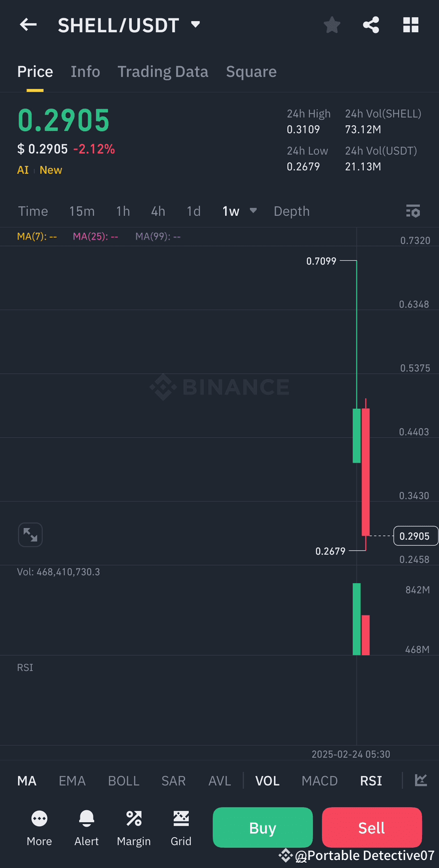Tap the red weekly candlestick
The width and height of the screenshot is (439, 868).
pyautogui.click(x=366, y=472)
